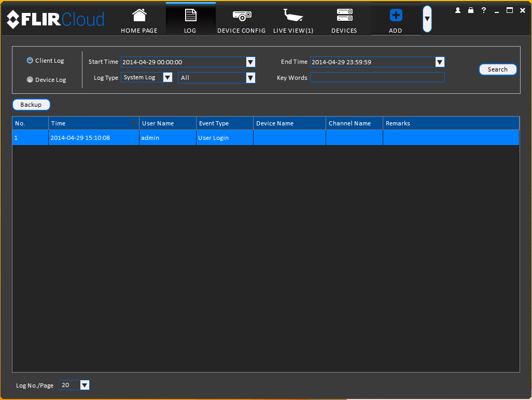Viewport: 532px width, 400px height.
Task: Click the user account icon
Action: click(x=458, y=10)
